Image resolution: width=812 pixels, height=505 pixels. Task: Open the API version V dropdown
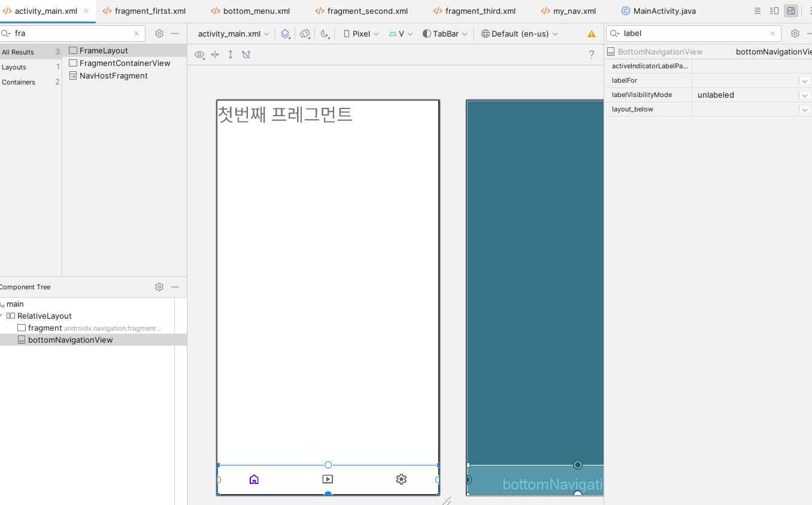[401, 34]
